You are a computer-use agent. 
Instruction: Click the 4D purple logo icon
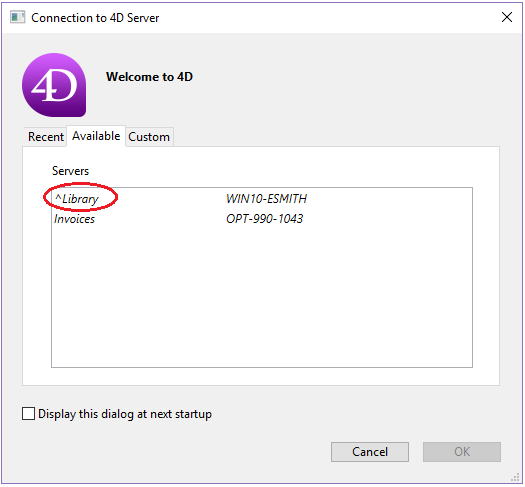tap(54, 85)
